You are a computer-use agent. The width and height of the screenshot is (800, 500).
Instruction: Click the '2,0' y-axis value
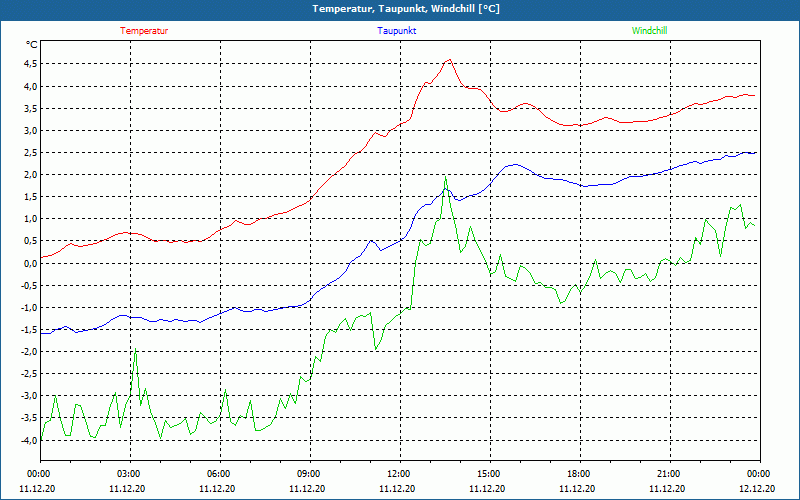(31, 174)
